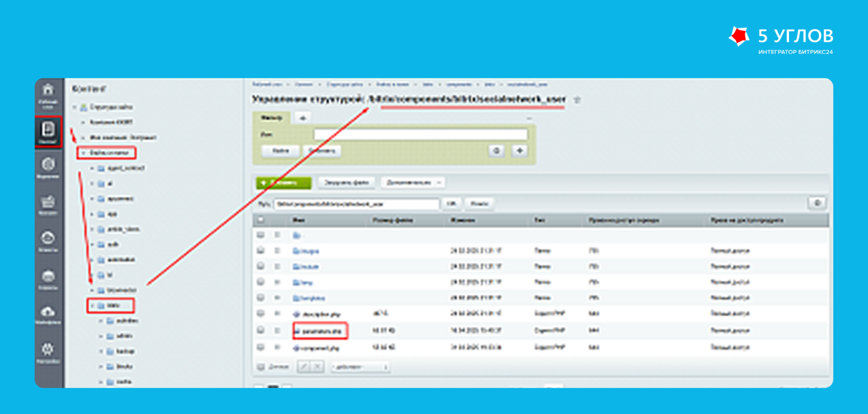Toggle the 'For all' checkbox below table
868x414 pixels.
pos(261,367)
